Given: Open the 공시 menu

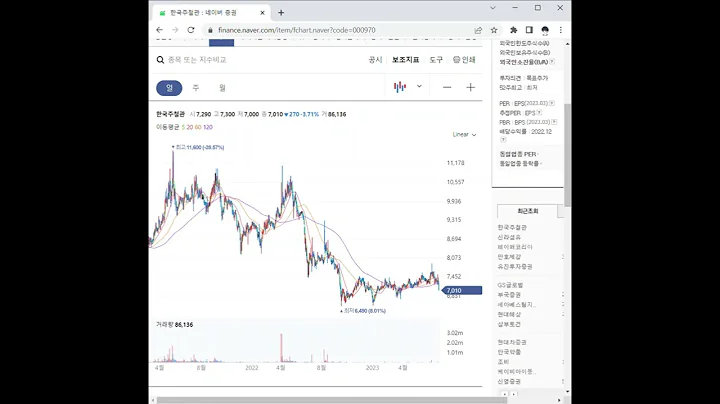Looking at the screenshot, I should 375,60.
